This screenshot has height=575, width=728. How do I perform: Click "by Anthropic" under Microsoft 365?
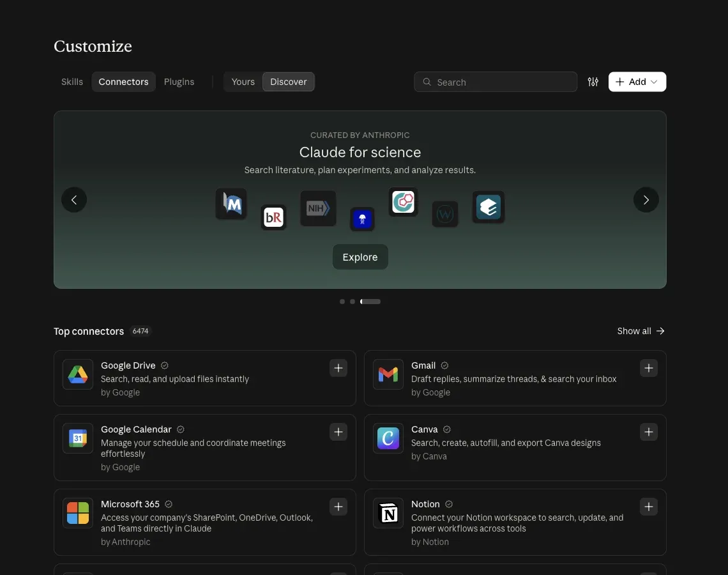tap(125, 542)
